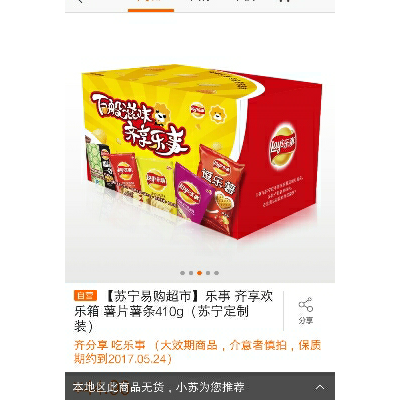Jump to the fourth carousel dot

(208, 273)
